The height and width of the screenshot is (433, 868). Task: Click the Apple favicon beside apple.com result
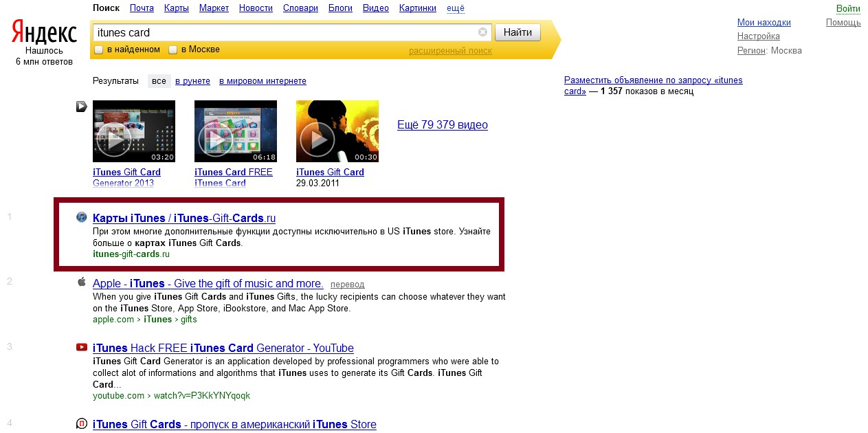point(82,282)
